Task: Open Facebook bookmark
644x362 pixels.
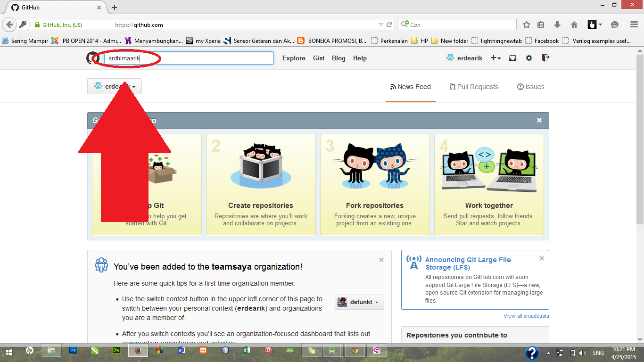Action: click(542, 41)
